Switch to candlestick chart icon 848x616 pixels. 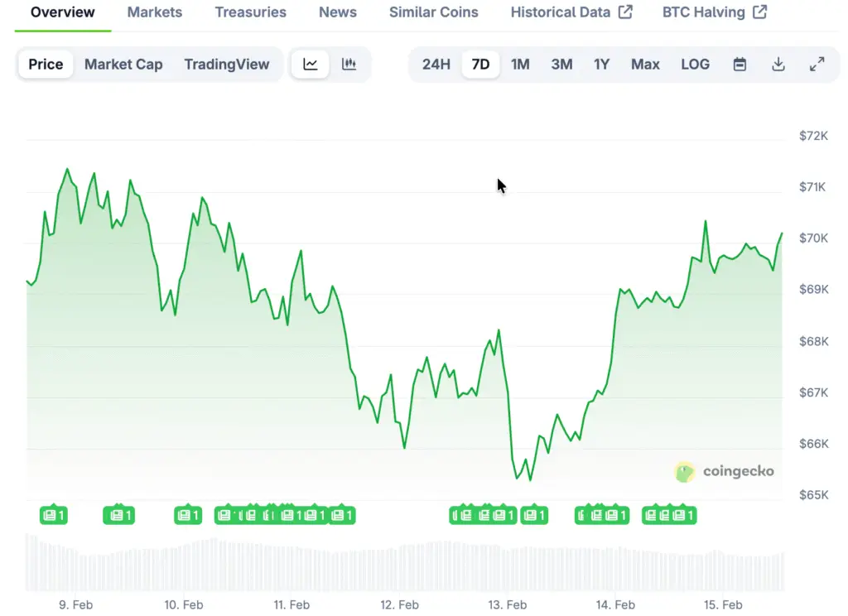349,65
